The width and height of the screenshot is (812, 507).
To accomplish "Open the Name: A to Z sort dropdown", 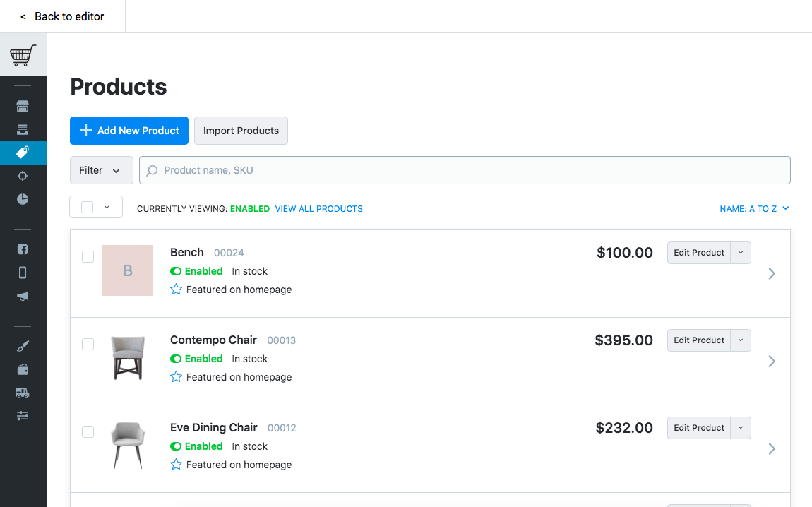I will (753, 209).
